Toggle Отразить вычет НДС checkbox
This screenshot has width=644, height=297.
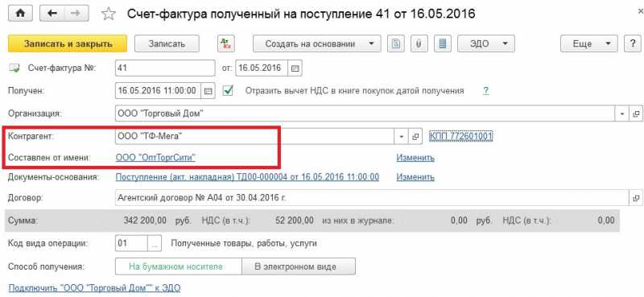227,90
